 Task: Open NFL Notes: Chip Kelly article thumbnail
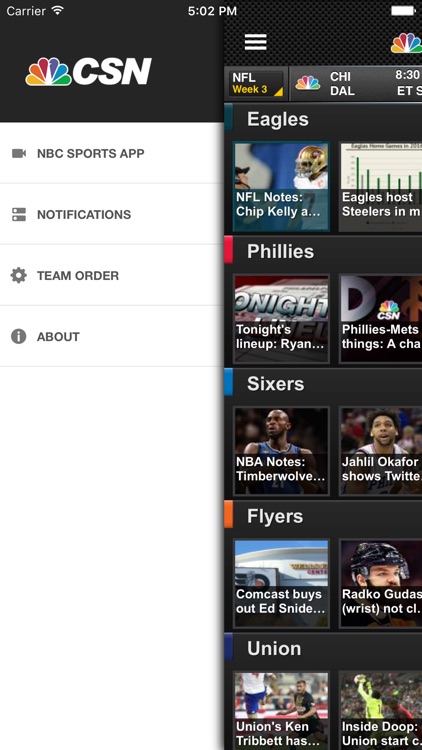click(x=281, y=187)
